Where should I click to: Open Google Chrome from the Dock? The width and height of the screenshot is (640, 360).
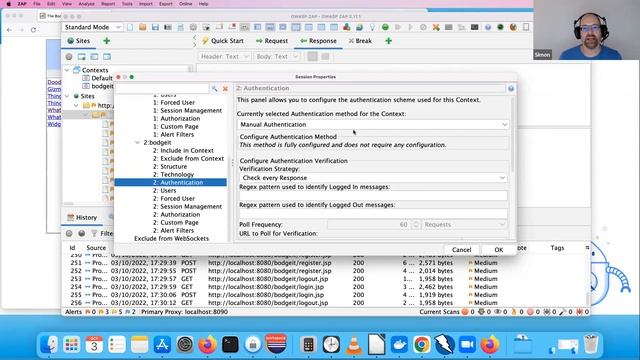(x=422, y=344)
